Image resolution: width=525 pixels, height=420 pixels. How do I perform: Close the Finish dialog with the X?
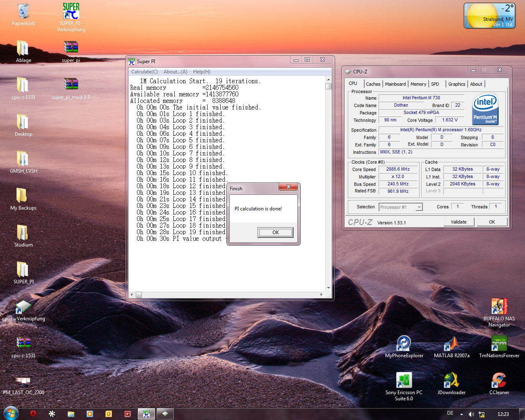pyautogui.click(x=288, y=187)
